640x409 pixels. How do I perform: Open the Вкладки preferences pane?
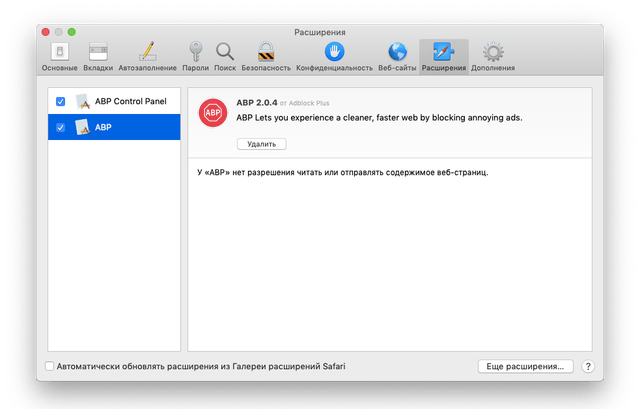pos(98,56)
